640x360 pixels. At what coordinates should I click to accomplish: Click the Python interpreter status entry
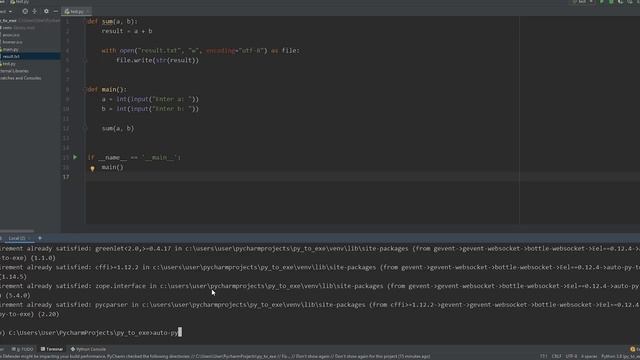pyautogui.click(x=620, y=356)
